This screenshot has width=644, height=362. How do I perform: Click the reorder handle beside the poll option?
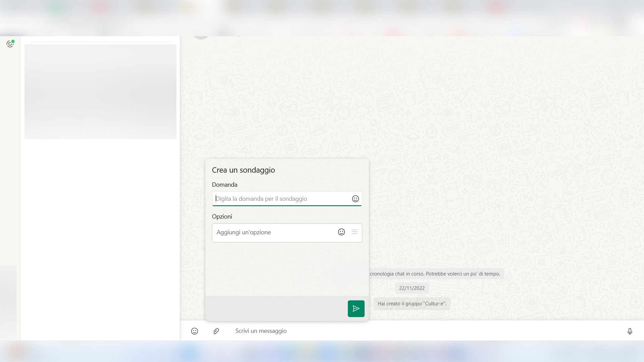point(355,232)
